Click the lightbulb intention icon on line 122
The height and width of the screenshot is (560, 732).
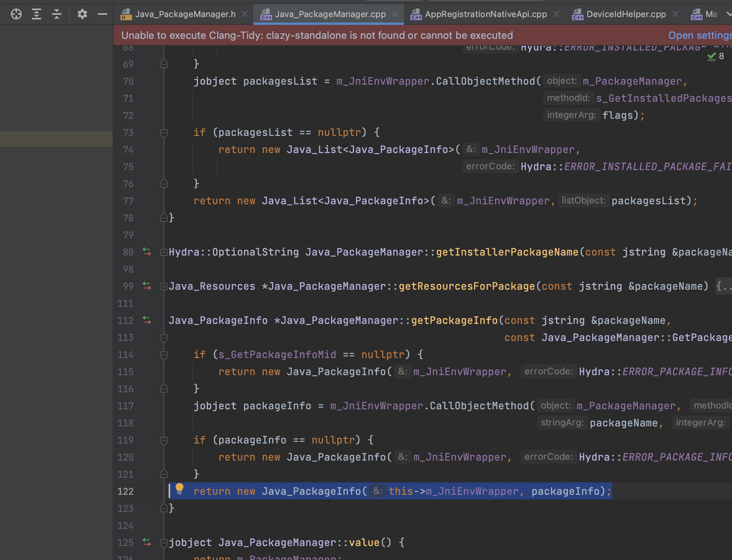pyautogui.click(x=180, y=489)
